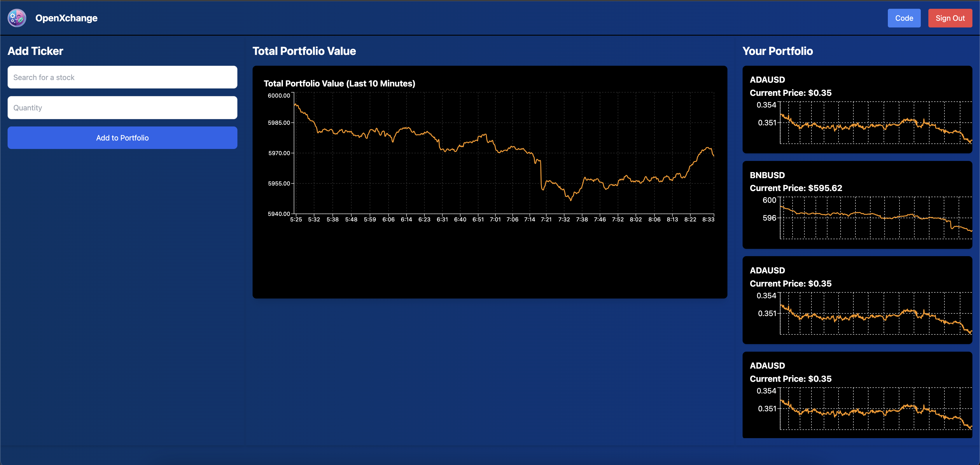Click the 7:21 time label on chart
Viewport: 980px width, 465px height.
(546, 219)
